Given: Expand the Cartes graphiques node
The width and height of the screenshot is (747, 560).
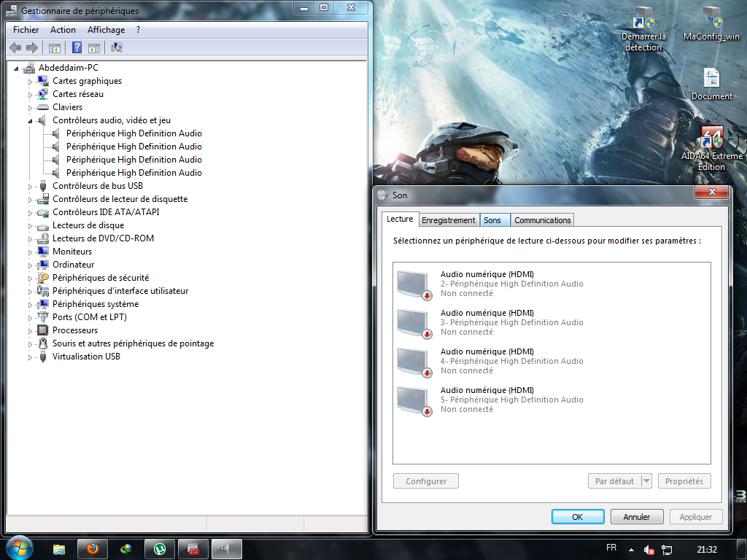Looking at the screenshot, I should 30,82.
